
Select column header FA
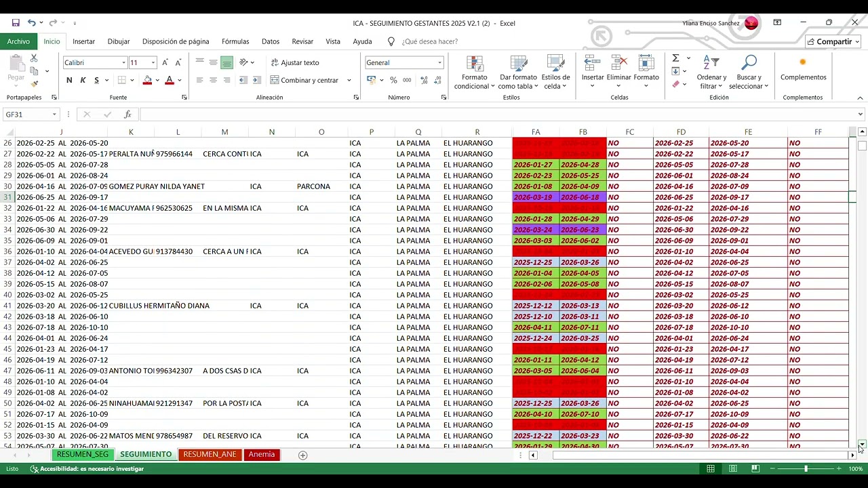point(536,131)
